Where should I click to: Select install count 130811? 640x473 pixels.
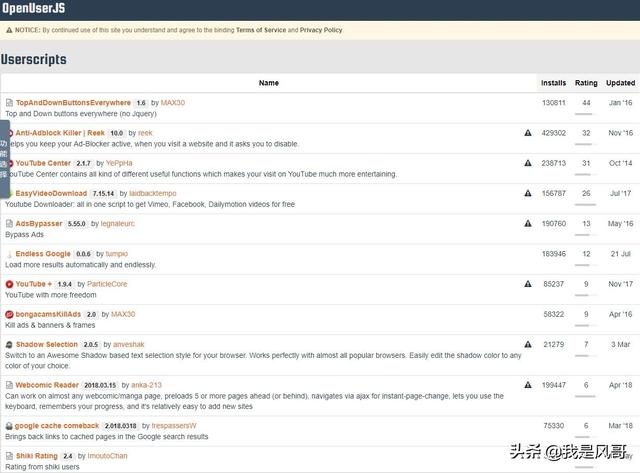coord(553,103)
